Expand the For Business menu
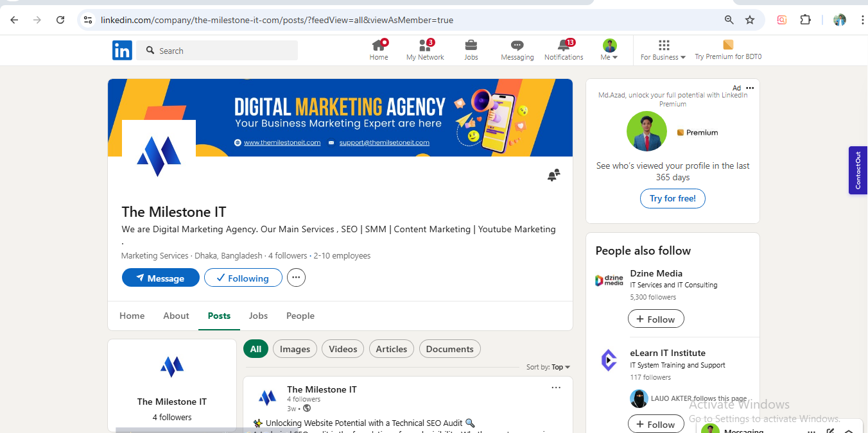868x433 pixels. click(663, 50)
